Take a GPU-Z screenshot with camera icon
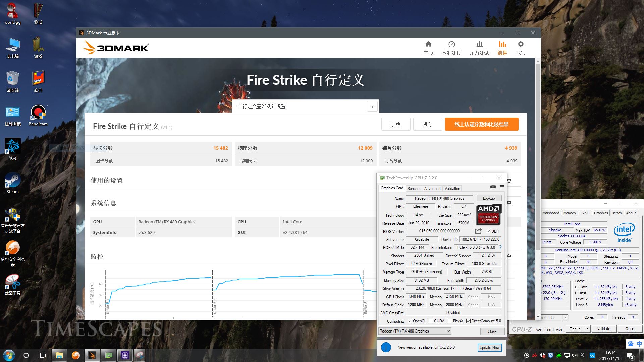644x362 pixels. [x=493, y=187]
